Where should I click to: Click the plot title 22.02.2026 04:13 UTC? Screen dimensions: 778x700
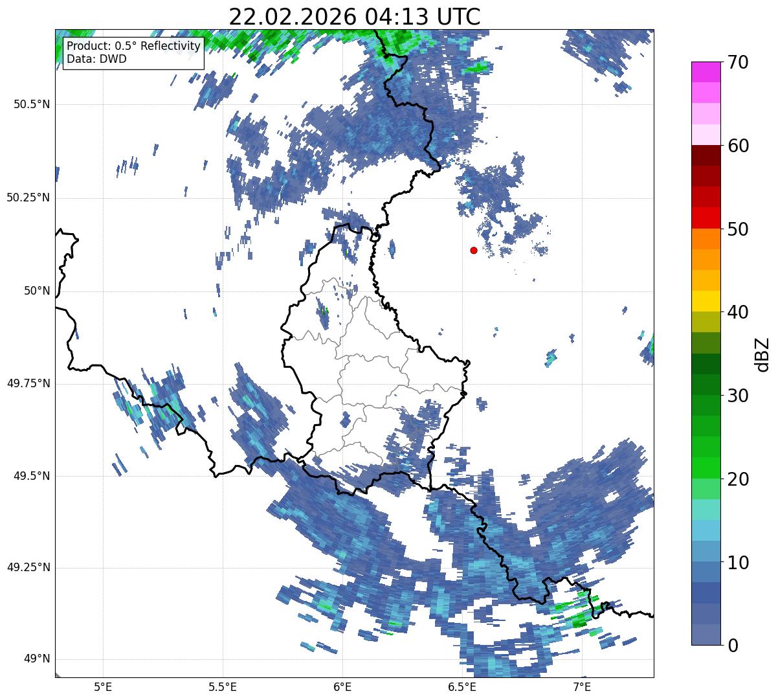(354, 16)
